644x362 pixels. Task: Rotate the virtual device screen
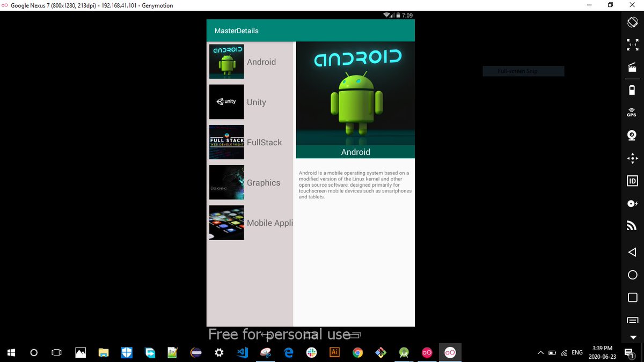pyautogui.click(x=632, y=23)
